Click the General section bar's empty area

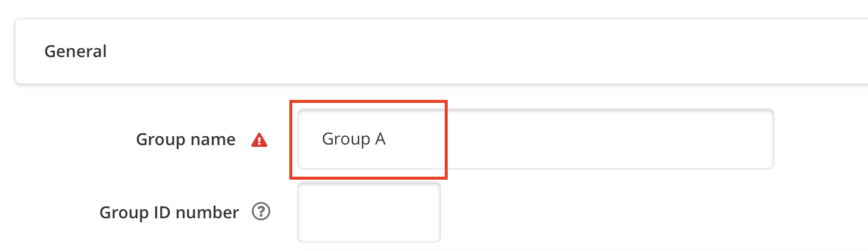(476, 51)
